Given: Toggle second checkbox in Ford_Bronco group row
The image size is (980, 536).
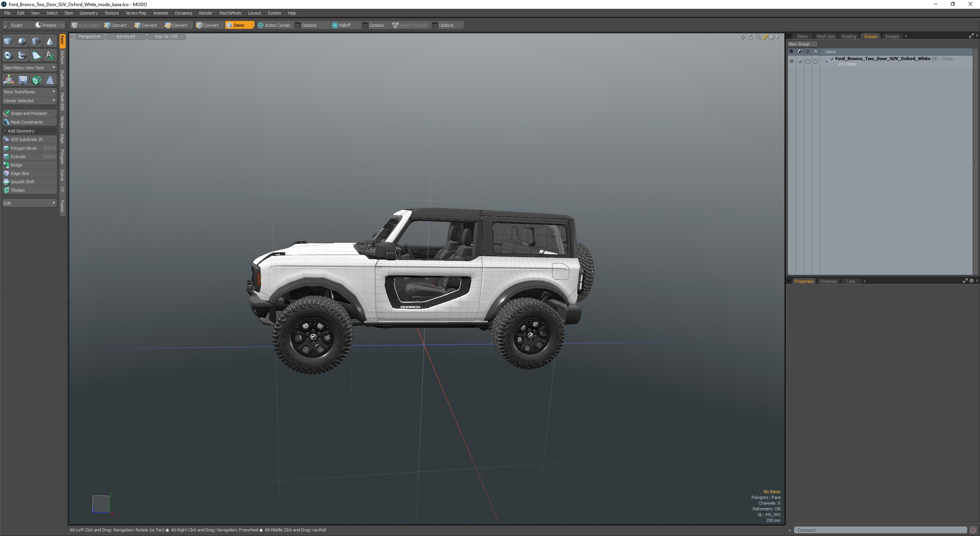Looking at the screenshot, I should pos(815,61).
